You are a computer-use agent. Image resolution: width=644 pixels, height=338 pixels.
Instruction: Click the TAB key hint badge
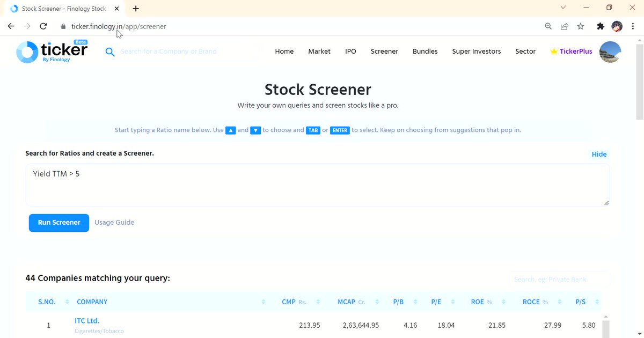pos(313,130)
